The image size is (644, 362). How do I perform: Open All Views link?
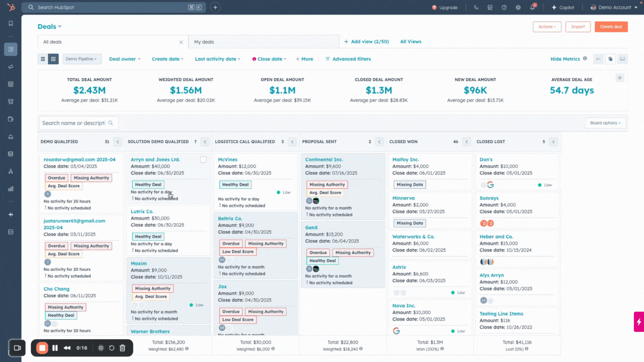(411, 41)
